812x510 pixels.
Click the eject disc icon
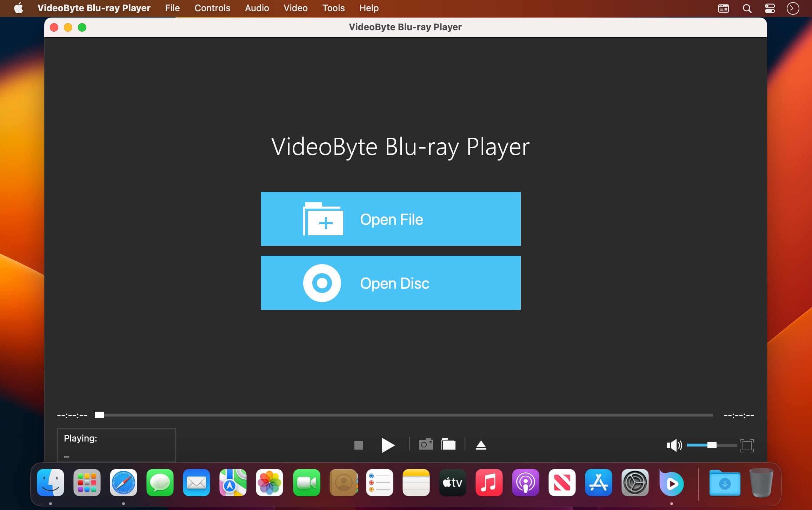481,445
